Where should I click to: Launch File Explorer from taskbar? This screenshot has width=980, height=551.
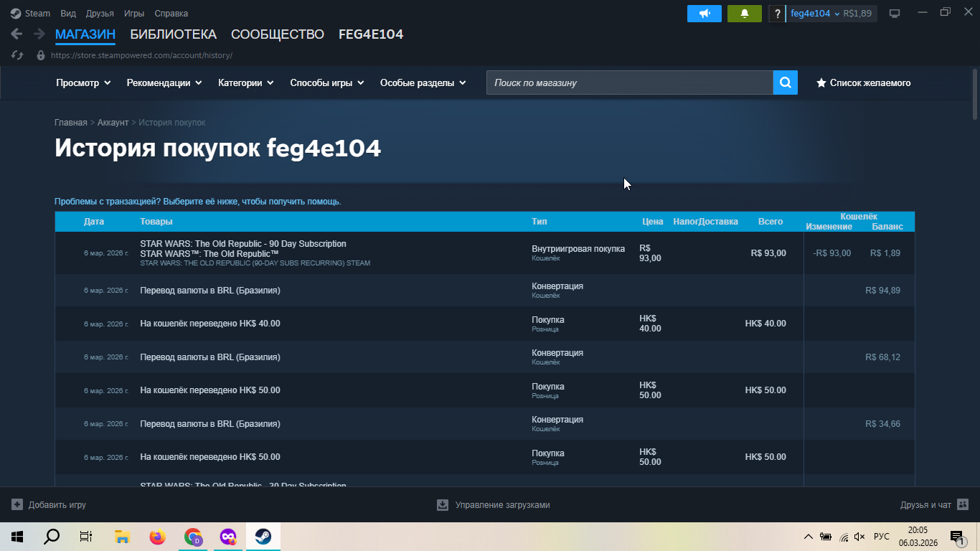(x=122, y=537)
